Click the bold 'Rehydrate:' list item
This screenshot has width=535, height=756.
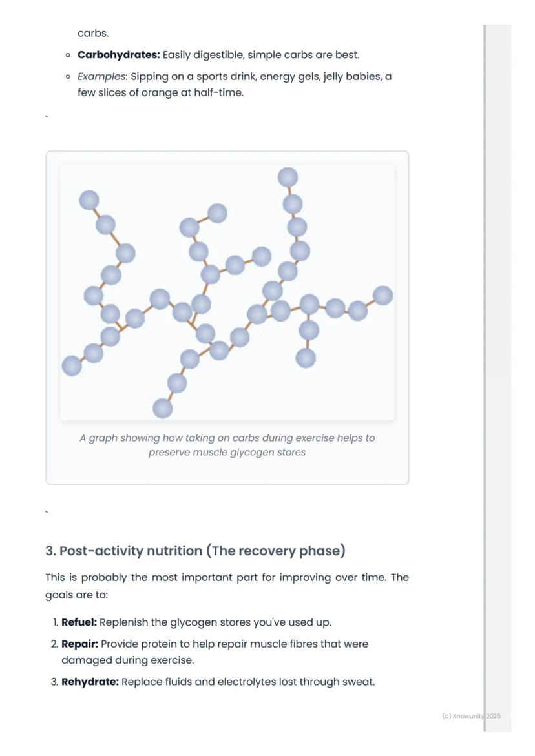coord(90,682)
